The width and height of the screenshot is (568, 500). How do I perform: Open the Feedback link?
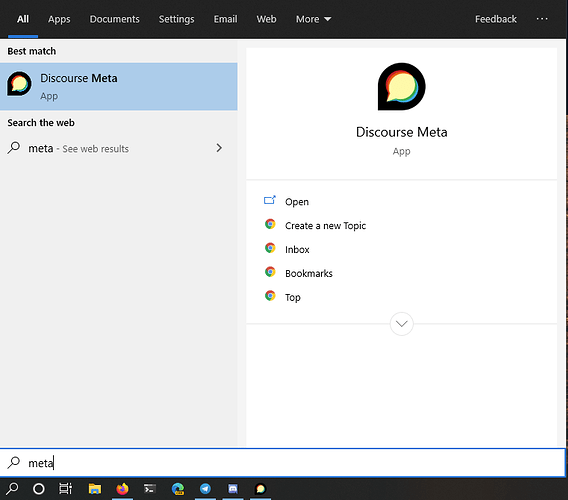(496, 19)
